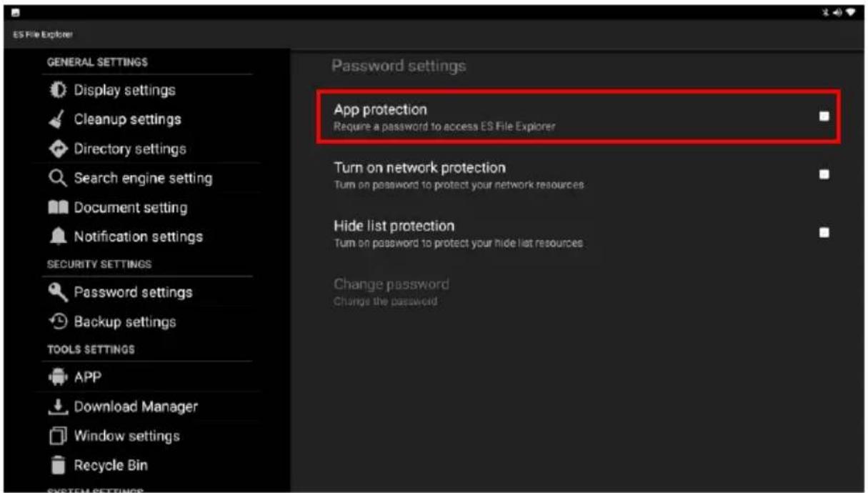Click the Search engine magnifier icon
This screenshot has width=868, height=493.
click(58, 179)
